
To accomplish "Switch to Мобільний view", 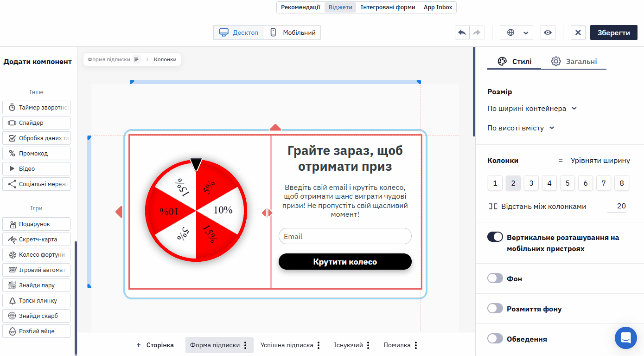I will coord(292,32).
